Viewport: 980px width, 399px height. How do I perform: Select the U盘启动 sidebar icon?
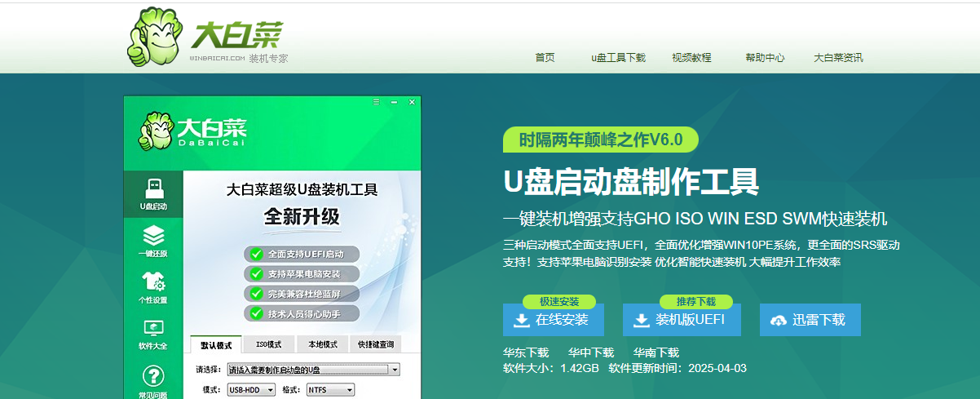pos(153,194)
